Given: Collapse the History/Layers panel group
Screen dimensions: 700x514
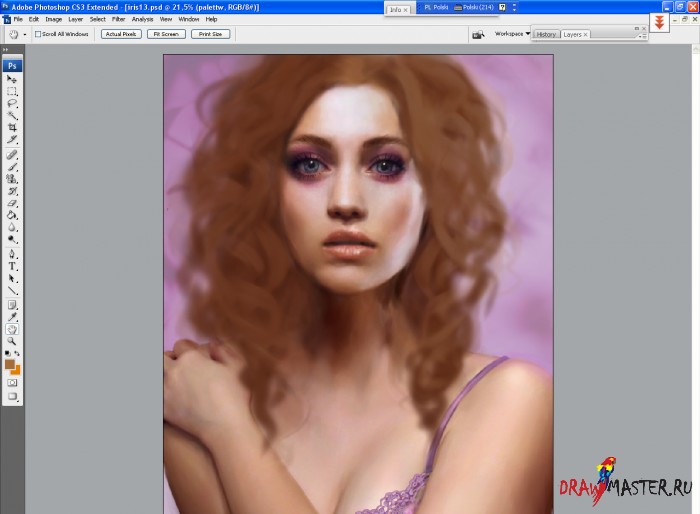Looking at the screenshot, I should 637,29.
